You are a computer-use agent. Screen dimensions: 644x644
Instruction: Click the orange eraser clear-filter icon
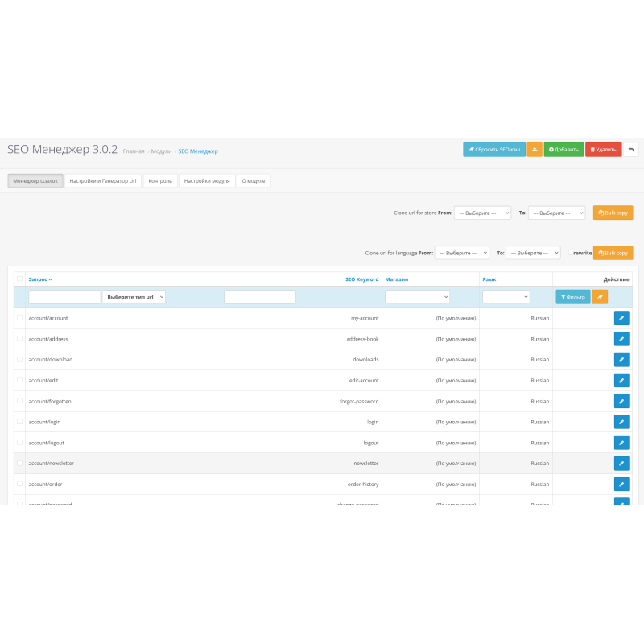600,297
